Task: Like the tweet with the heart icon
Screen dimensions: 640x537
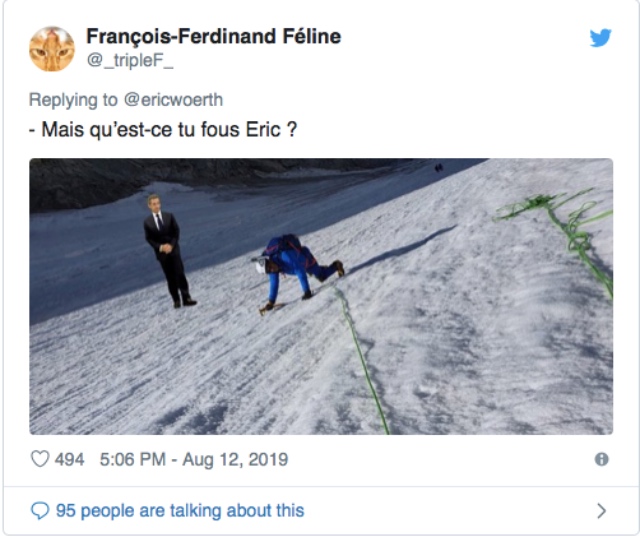Action: pos(40,459)
